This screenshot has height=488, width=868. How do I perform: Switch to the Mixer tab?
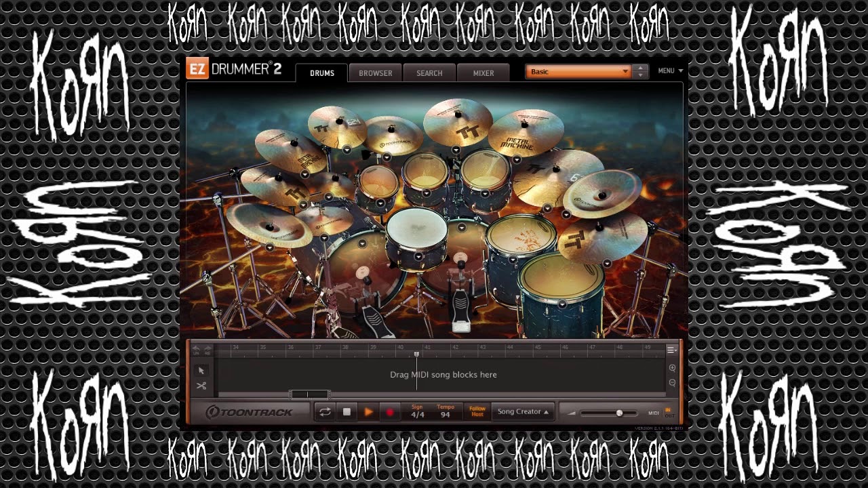(x=484, y=73)
